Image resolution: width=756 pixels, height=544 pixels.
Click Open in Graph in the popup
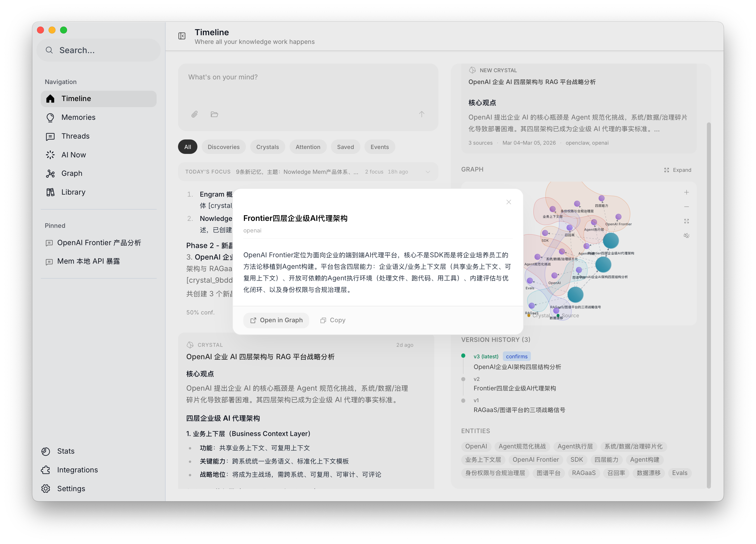pyautogui.click(x=276, y=320)
